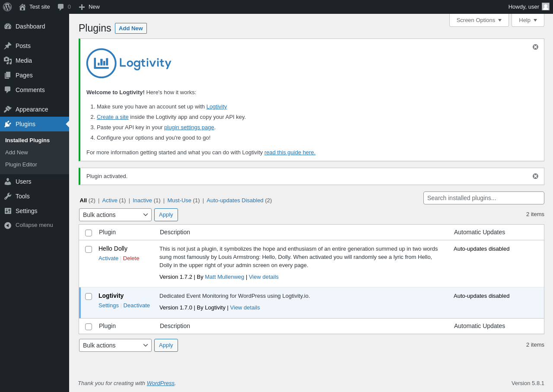Viewport: 553px width, 392px height.
Task: Click the Test site title in admin bar
Action: [40, 7]
